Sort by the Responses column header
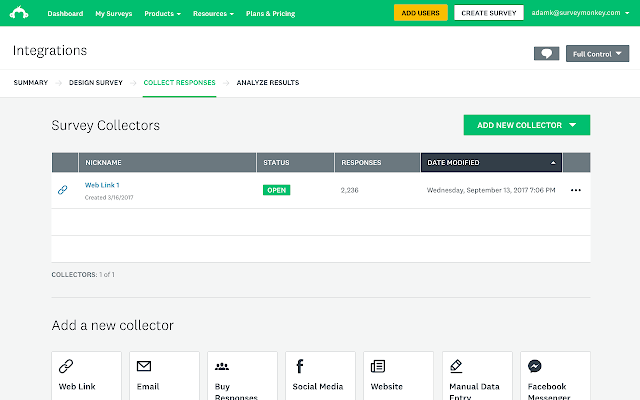This screenshot has width=640, height=400. (377, 162)
